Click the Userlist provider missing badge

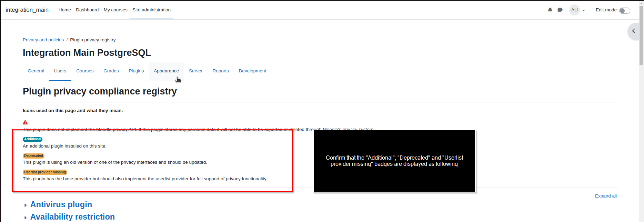tap(45, 172)
